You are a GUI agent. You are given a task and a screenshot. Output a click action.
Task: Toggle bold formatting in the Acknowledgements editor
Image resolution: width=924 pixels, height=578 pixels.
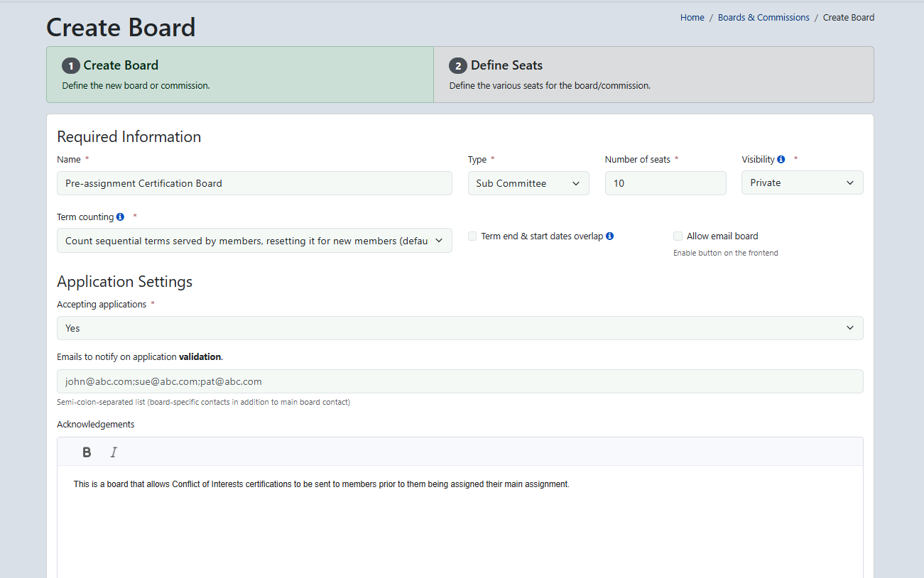(86, 452)
